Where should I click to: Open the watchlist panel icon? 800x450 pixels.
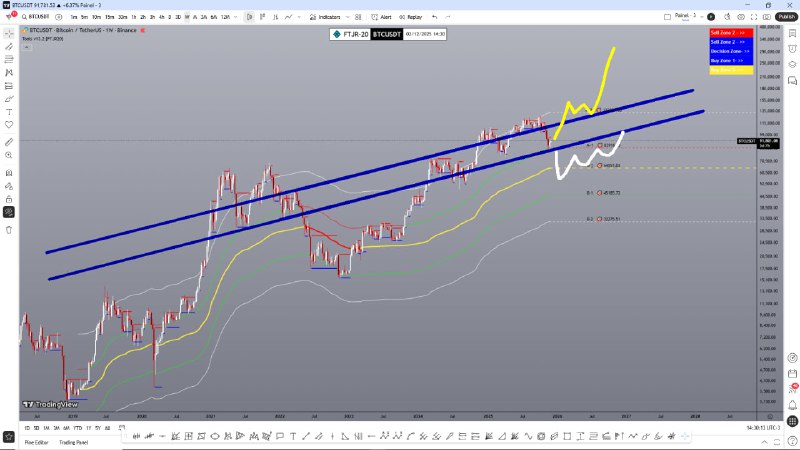point(791,33)
